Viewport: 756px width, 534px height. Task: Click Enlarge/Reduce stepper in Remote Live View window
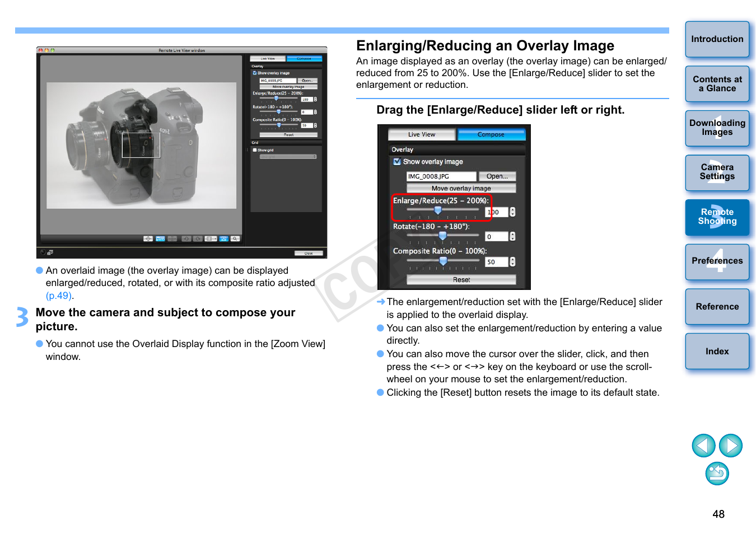pyautogui.click(x=315, y=99)
